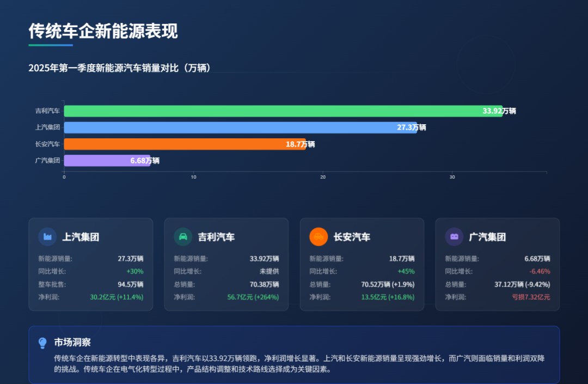Screen dimensions: 588x384
Task: Click the 亏损7.32亿元 net loss value
Action: point(531,297)
